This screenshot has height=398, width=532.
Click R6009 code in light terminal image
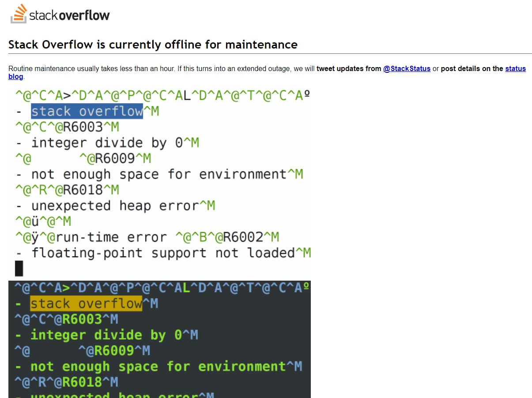pos(115,158)
